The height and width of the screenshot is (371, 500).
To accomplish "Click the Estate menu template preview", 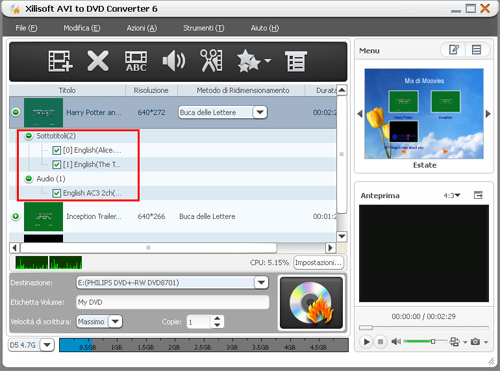I will coord(424,114).
